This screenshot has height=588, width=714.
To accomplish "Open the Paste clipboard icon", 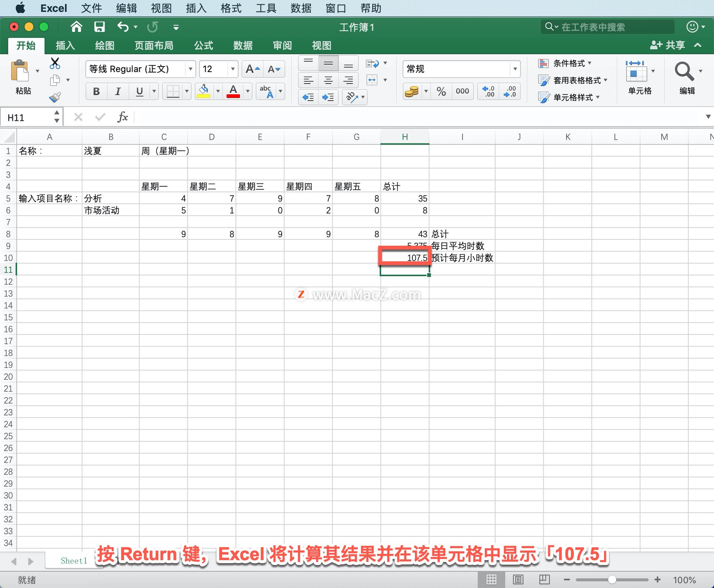I will tap(20, 71).
